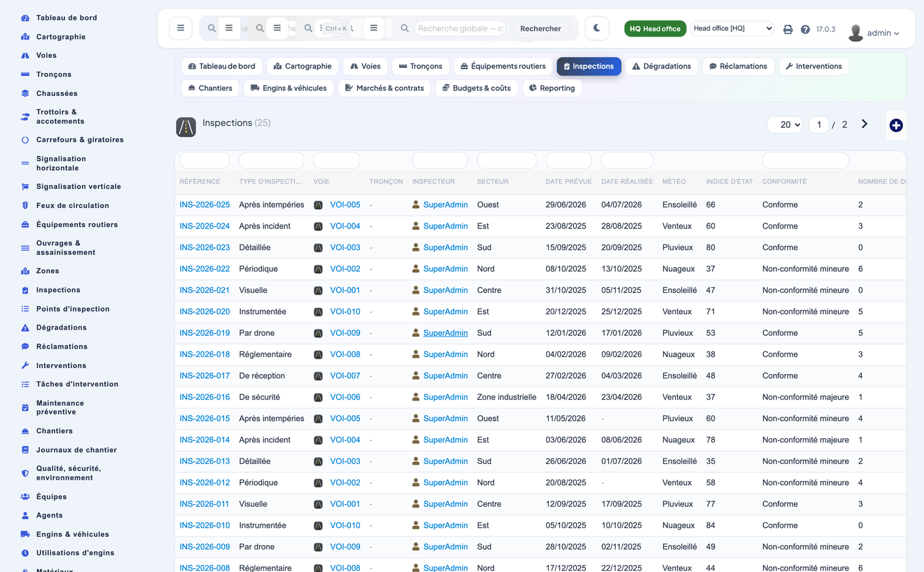Add new inspection with plus icon
Screen dimensions: 924x572
coord(896,125)
